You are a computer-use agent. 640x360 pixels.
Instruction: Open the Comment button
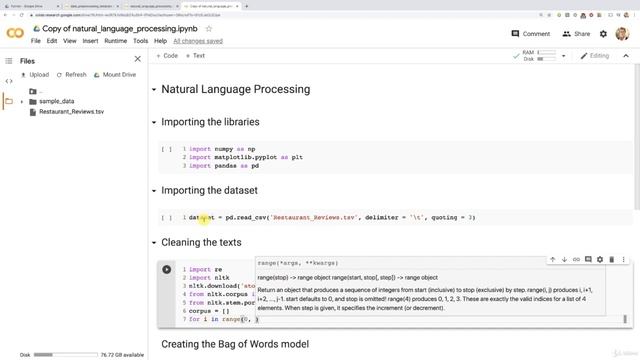[531, 34]
